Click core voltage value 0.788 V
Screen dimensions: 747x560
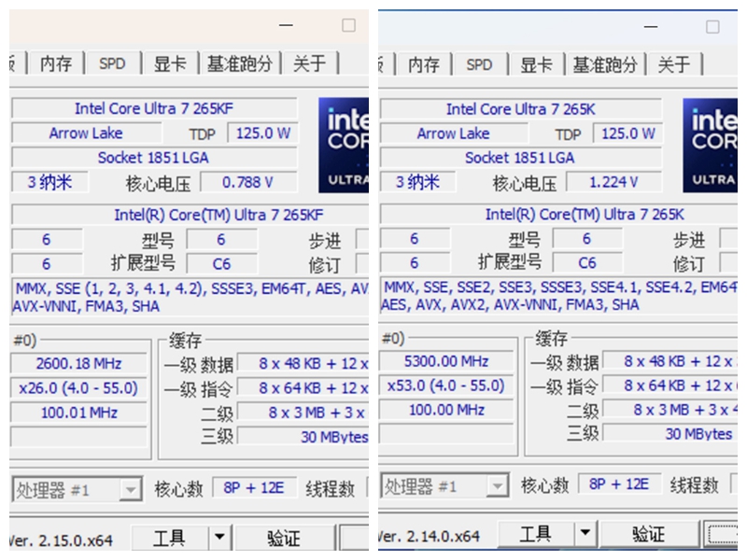pos(247,182)
